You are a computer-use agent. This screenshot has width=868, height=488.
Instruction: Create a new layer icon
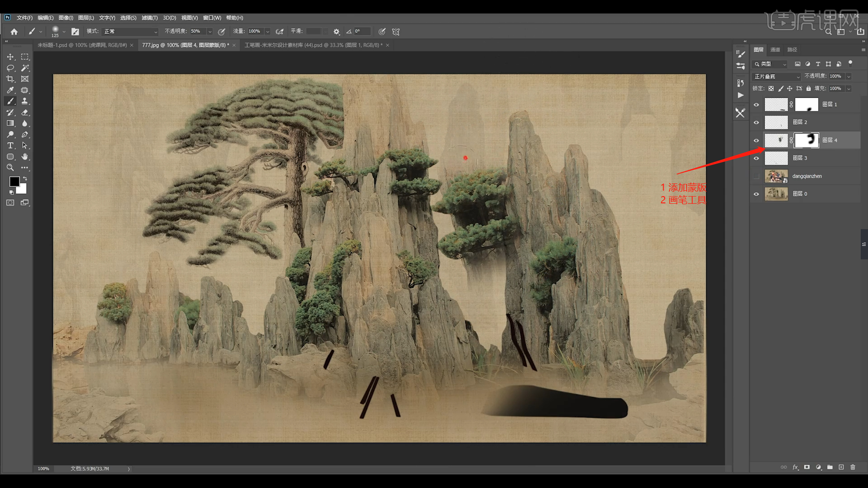(841, 467)
